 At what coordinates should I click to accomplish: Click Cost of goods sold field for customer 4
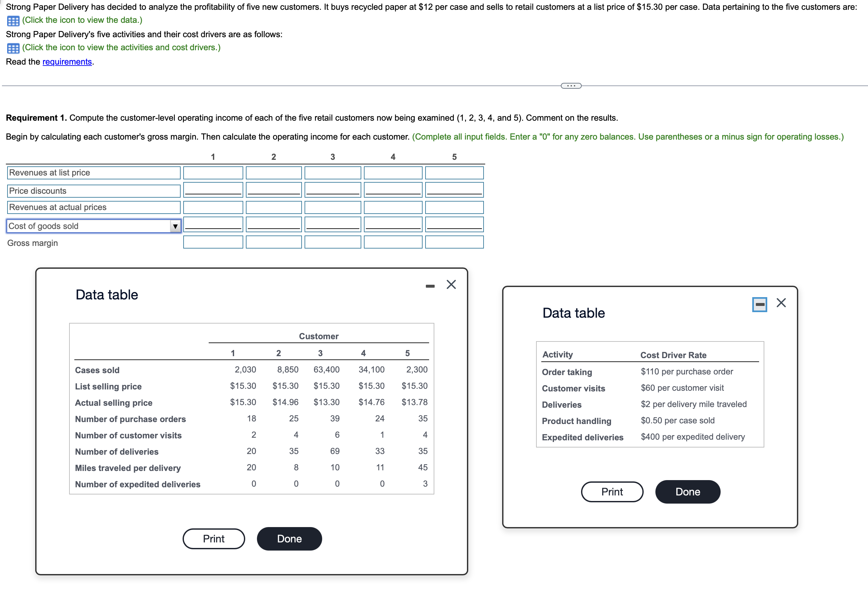coord(393,224)
